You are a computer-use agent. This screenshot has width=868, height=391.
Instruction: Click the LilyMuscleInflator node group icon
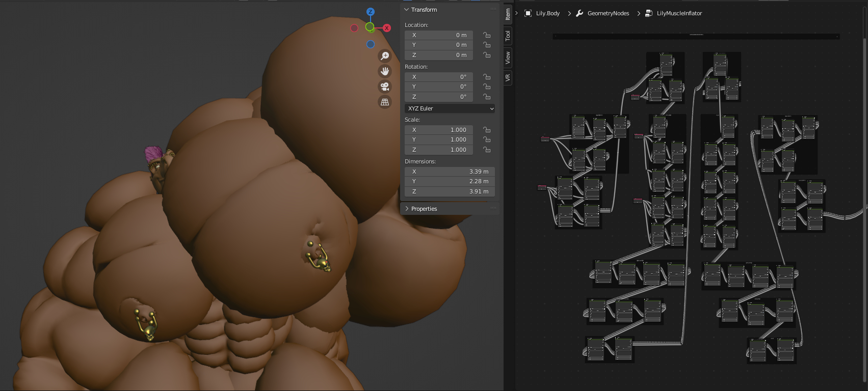(649, 13)
